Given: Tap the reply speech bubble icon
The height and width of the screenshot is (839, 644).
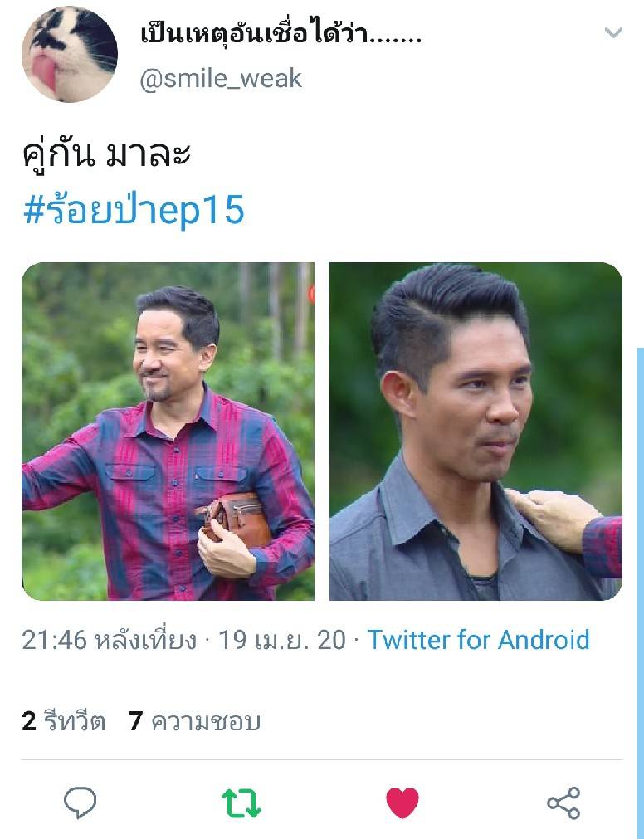Looking at the screenshot, I should [80, 802].
